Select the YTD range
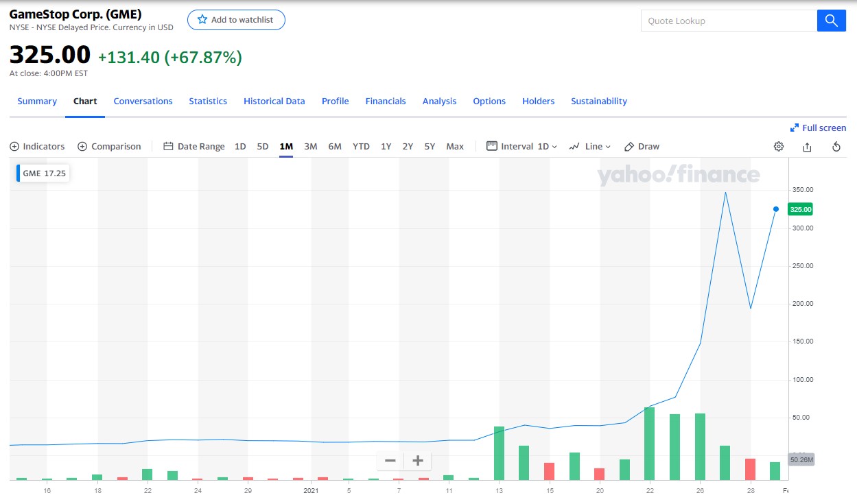This screenshot has height=504, width=857. coord(361,146)
